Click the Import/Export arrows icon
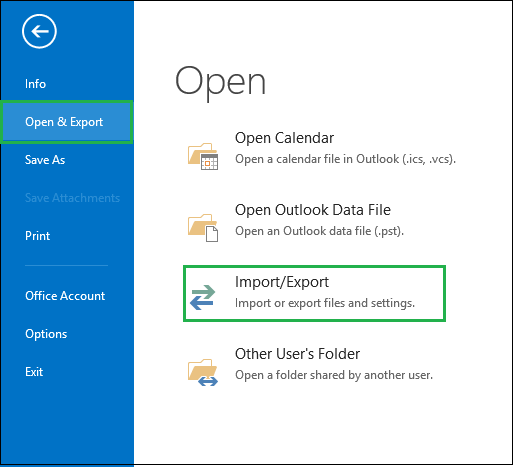Viewport: 514px width, 467px height. tap(203, 297)
